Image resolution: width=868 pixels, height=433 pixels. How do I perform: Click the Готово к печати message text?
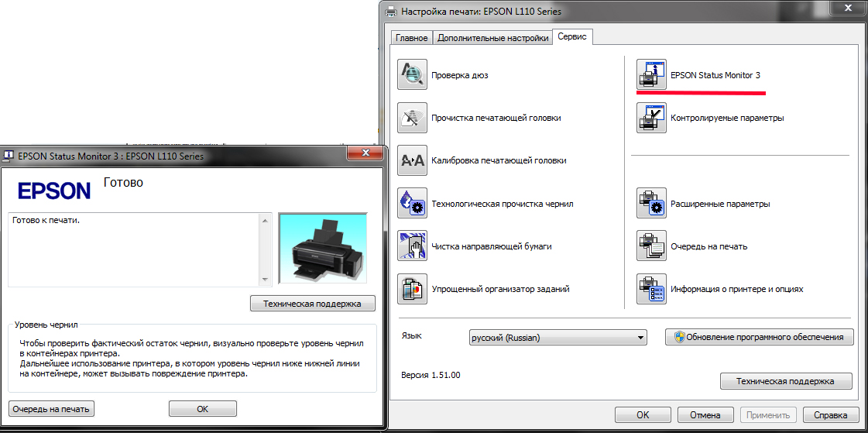[x=46, y=221]
